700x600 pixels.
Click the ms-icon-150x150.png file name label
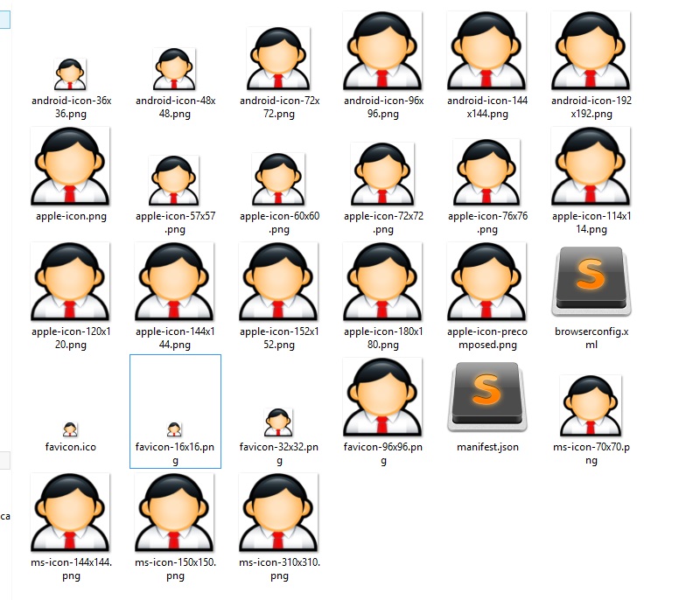[x=174, y=569]
